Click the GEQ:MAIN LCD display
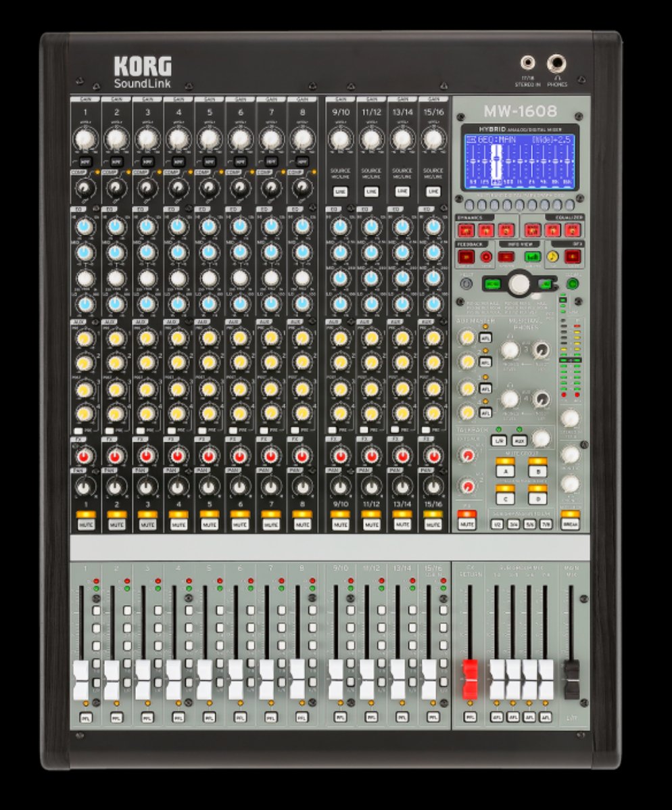Image resolution: width=672 pixels, height=810 pixels. click(520, 162)
